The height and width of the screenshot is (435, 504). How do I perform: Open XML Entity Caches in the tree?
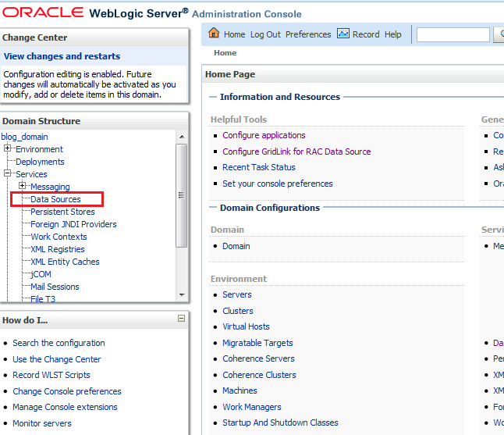click(65, 262)
